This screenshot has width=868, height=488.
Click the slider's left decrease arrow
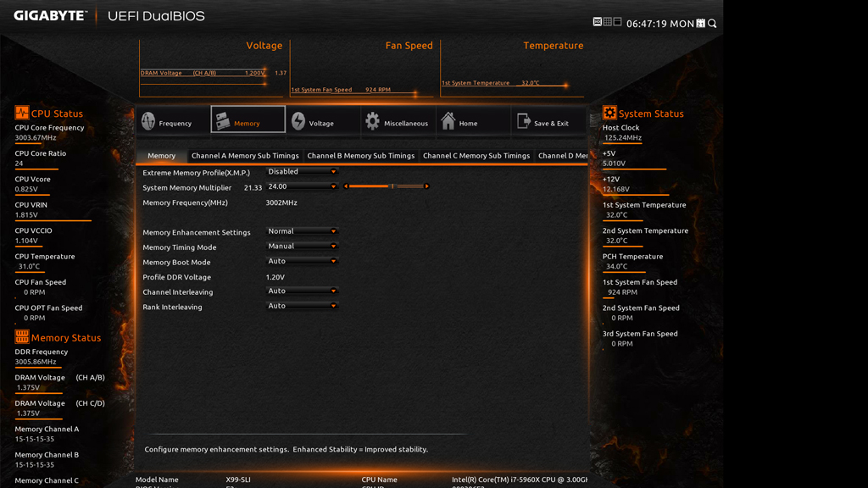click(x=346, y=186)
